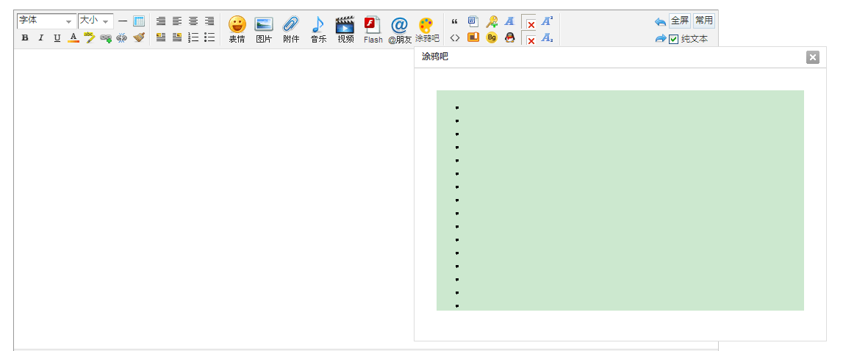Click the 常用 common toolbar button
The height and width of the screenshot is (351, 868).
[x=703, y=21]
